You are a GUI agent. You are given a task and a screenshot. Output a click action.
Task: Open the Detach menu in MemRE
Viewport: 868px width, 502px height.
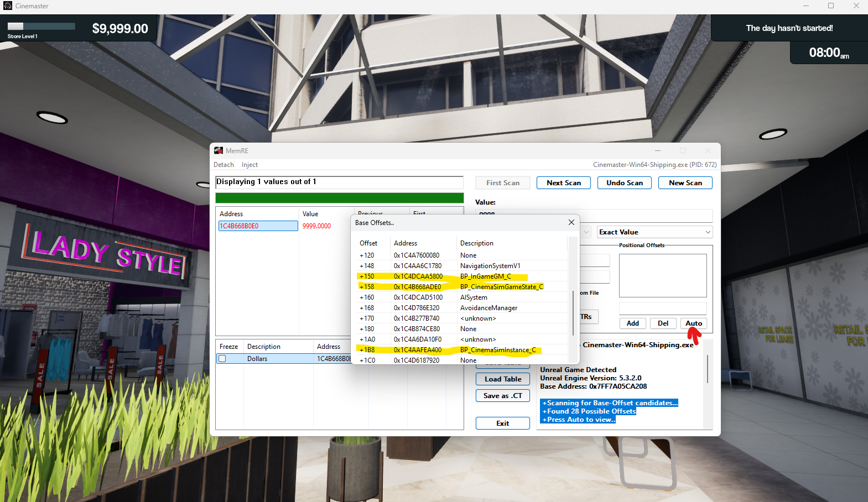[x=224, y=165]
